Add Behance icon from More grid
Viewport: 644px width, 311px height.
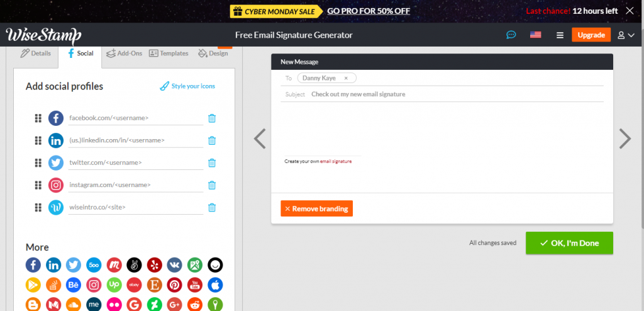pos(74,285)
